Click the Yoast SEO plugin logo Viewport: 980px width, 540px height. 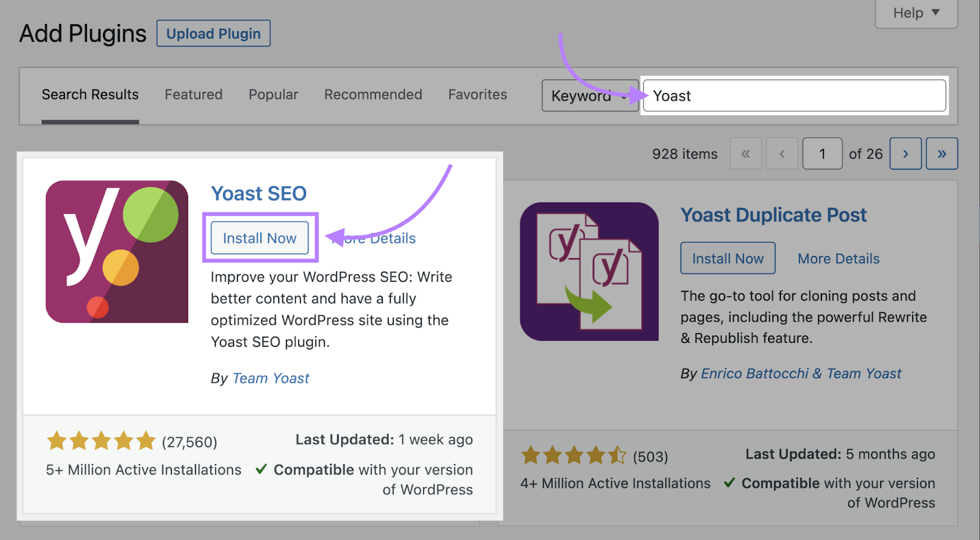click(x=116, y=251)
